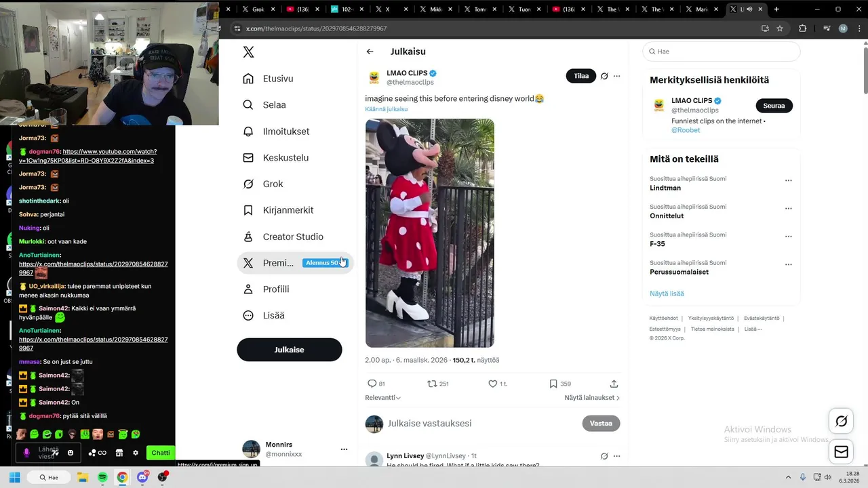
Task: Click the browser address bar URL
Action: point(316,28)
